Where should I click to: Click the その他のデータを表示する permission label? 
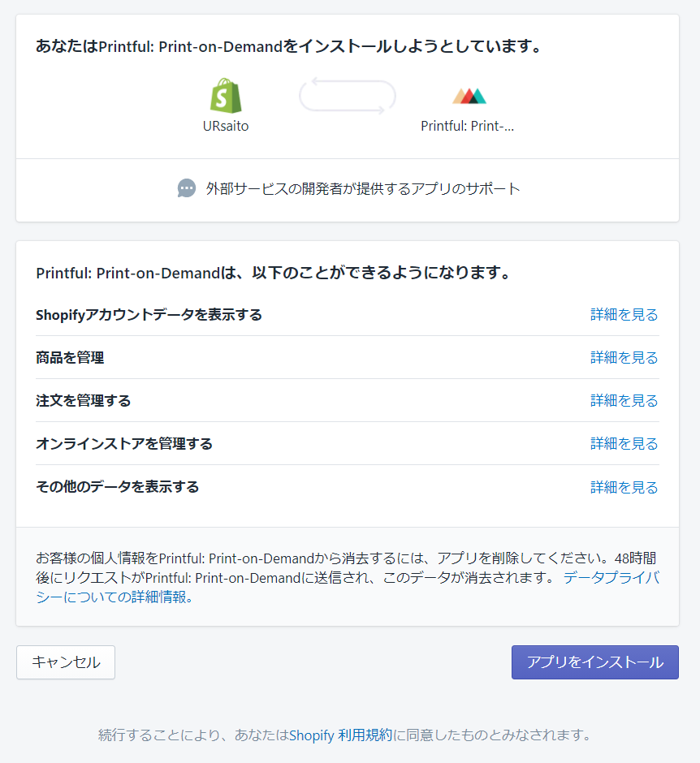tap(117, 486)
